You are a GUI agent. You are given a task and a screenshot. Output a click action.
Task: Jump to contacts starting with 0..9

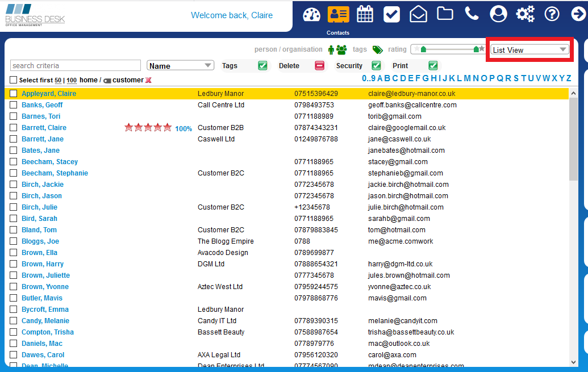pyautogui.click(x=368, y=78)
